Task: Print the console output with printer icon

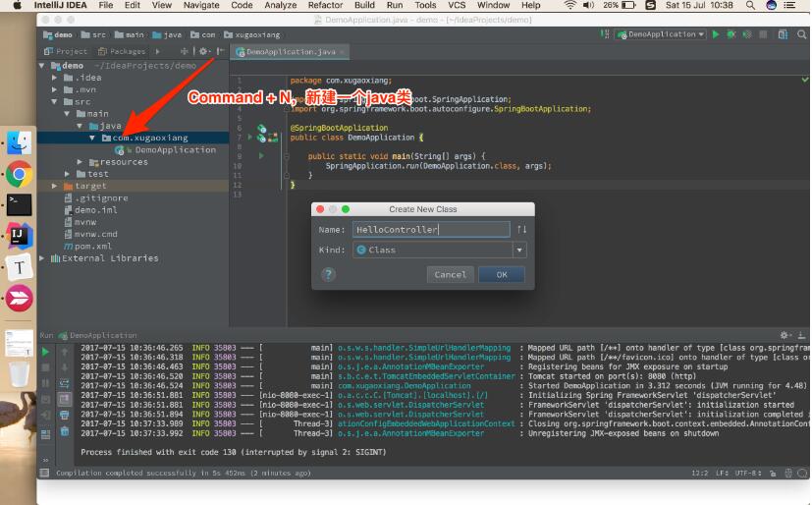Action: tap(64, 415)
